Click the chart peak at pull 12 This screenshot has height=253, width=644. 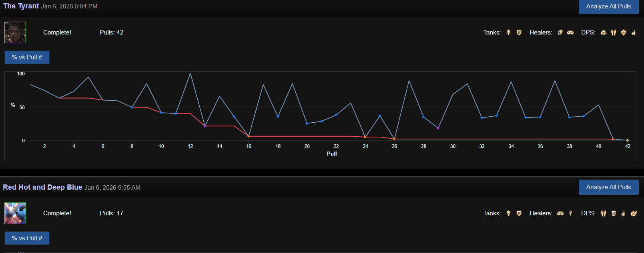click(x=190, y=73)
